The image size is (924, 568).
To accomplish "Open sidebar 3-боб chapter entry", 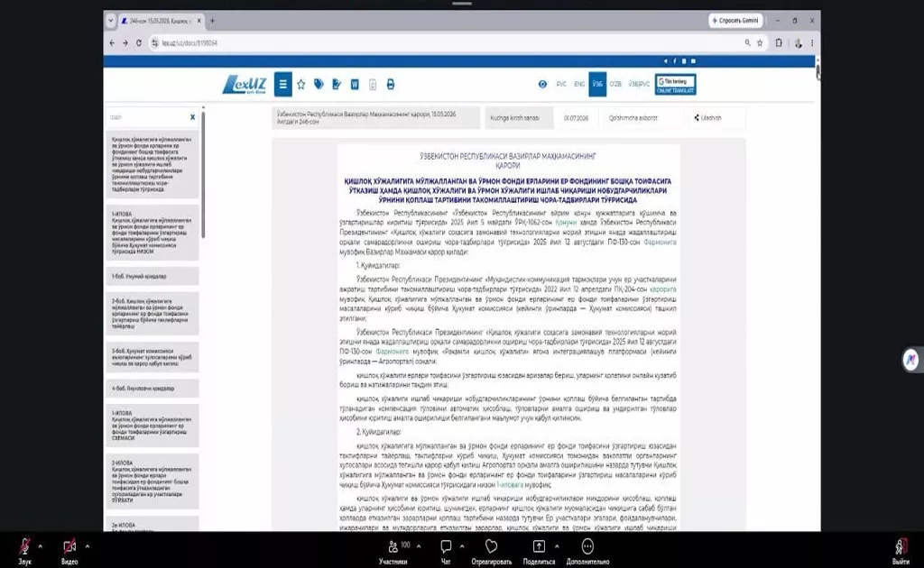I will coord(152,357).
